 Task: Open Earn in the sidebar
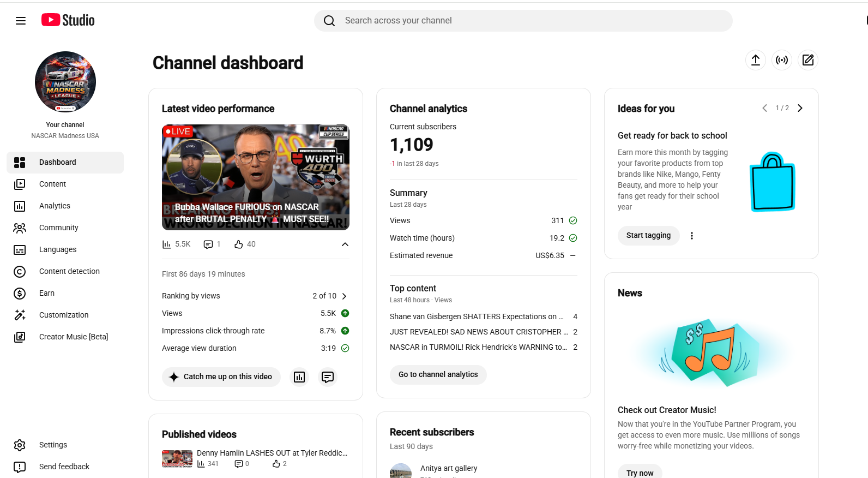coord(65,294)
